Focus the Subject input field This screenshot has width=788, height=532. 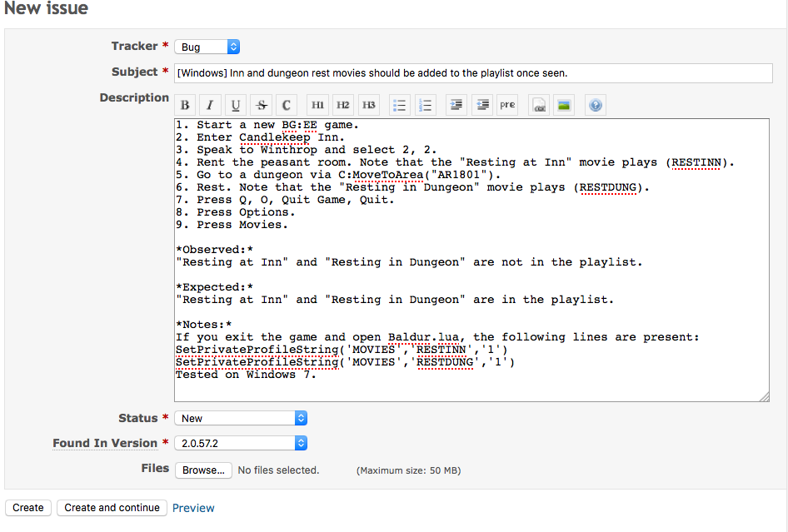point(473,73)
